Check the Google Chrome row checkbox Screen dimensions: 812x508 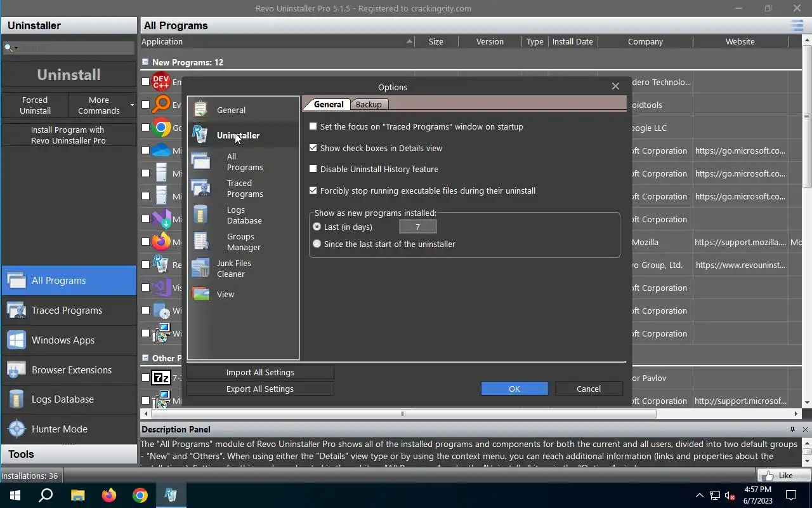pos(146,128)
